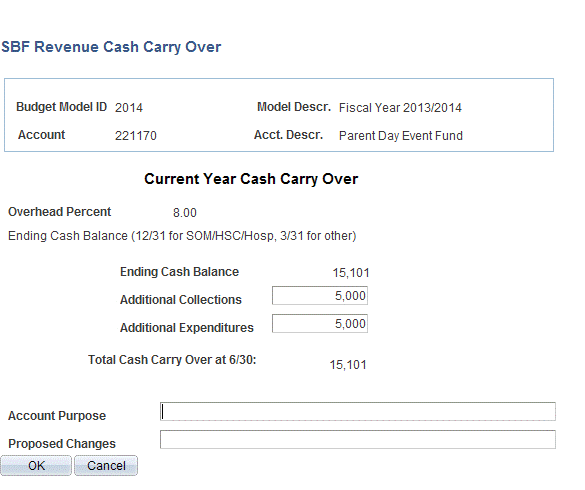Click the account number 221170
This screenshot has width=585, height=490.
pos(136,135)
